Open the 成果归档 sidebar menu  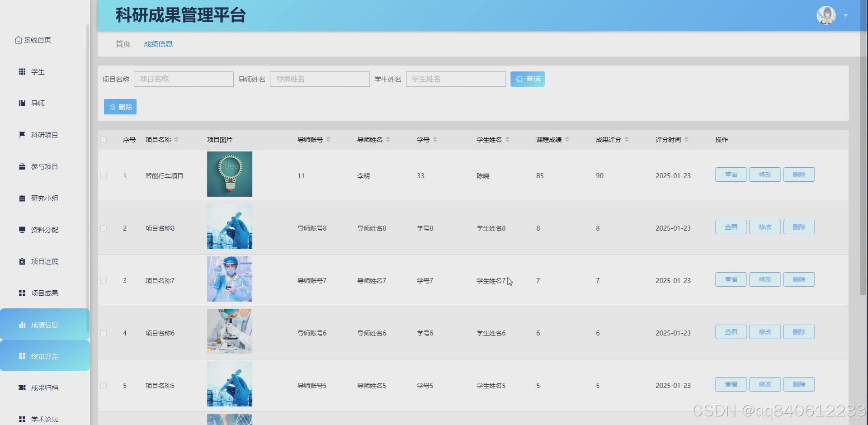[44, 387]
